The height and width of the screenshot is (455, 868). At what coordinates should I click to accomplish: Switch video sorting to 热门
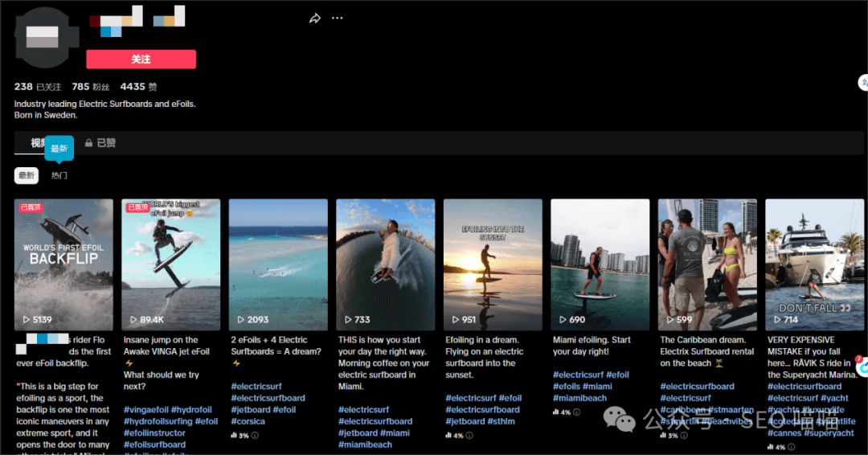click(59, 175)
